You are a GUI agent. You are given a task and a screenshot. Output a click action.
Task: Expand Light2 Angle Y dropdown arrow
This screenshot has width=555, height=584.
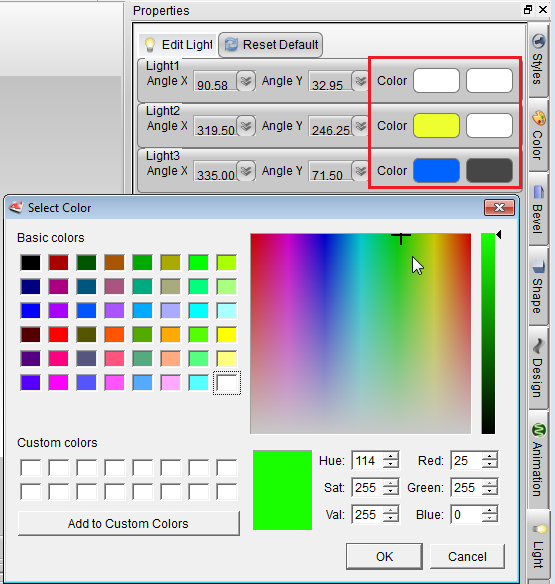click(360, 126)
